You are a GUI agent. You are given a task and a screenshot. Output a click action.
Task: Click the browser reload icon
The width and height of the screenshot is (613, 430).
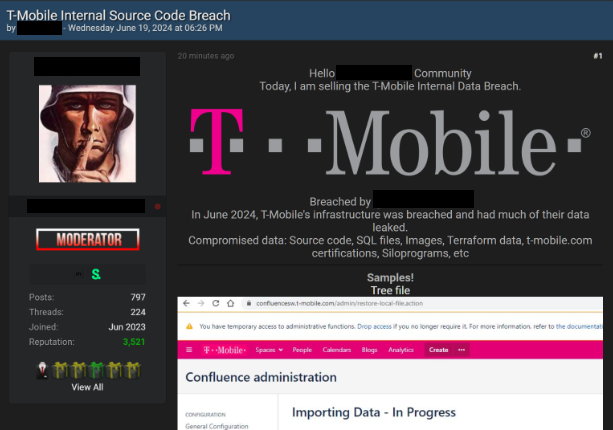(x=215, y=303)
